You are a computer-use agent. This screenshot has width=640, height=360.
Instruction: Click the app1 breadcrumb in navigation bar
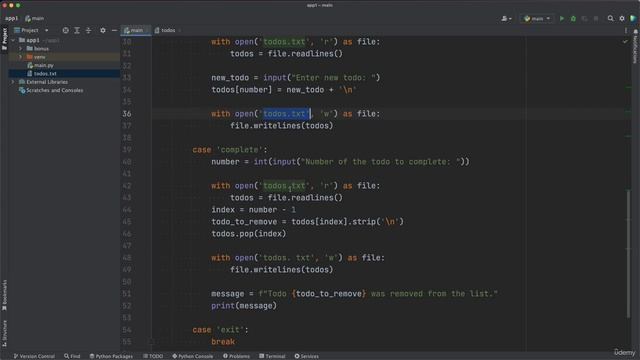(11, 18)
